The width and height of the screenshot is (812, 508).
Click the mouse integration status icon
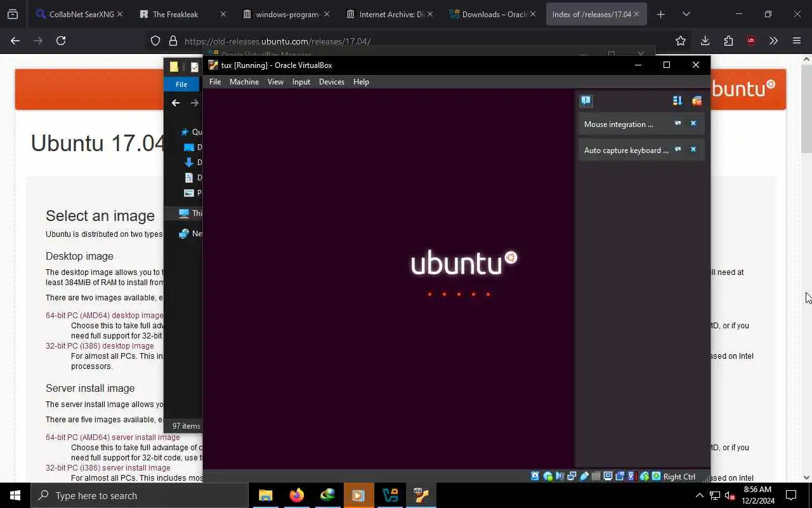644,476
